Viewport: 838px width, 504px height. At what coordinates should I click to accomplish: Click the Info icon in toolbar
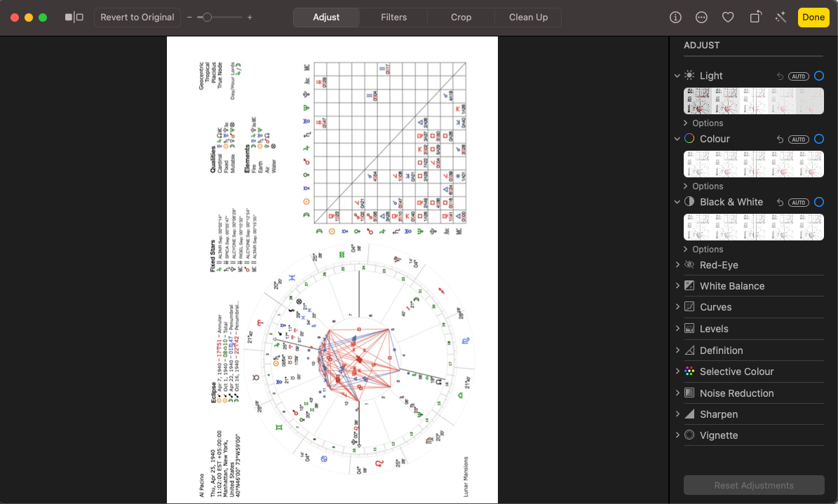[x=675, y=18]
